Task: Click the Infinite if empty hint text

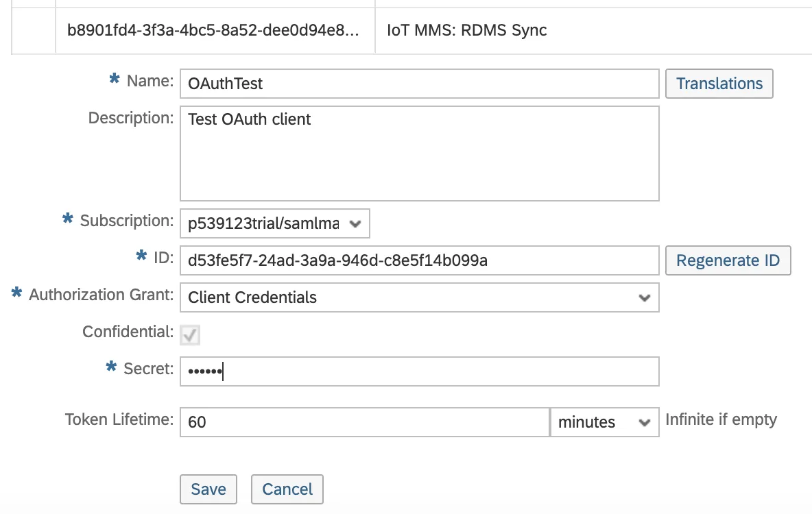Action: [x=721, y=419]
